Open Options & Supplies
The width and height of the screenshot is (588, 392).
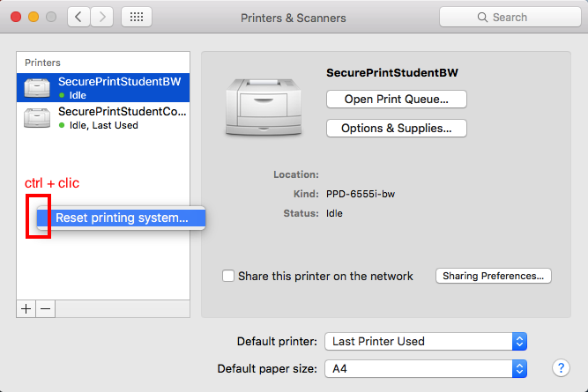coord(396,129)
